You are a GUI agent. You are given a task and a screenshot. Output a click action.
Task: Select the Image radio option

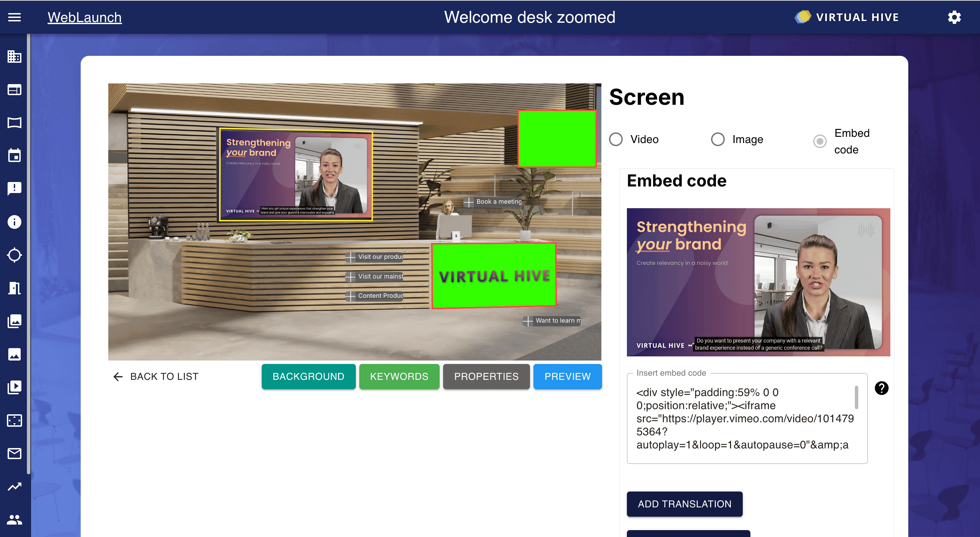pos(718,139)
